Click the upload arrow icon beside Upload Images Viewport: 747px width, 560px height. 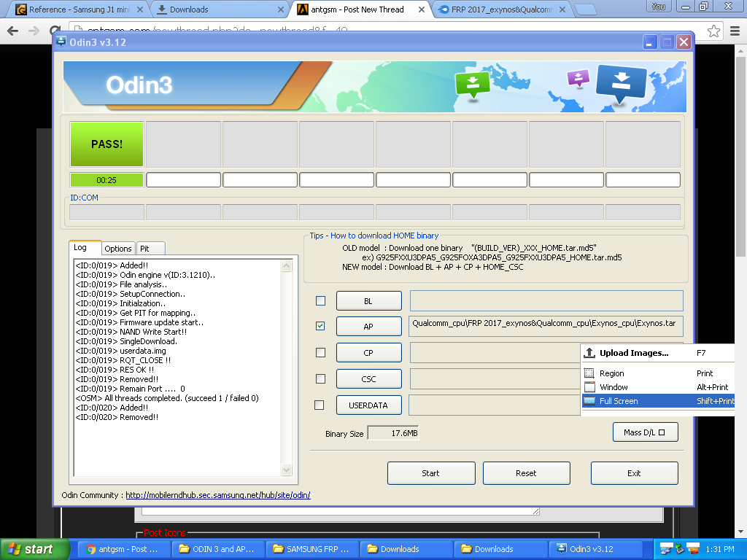[589, 353]
